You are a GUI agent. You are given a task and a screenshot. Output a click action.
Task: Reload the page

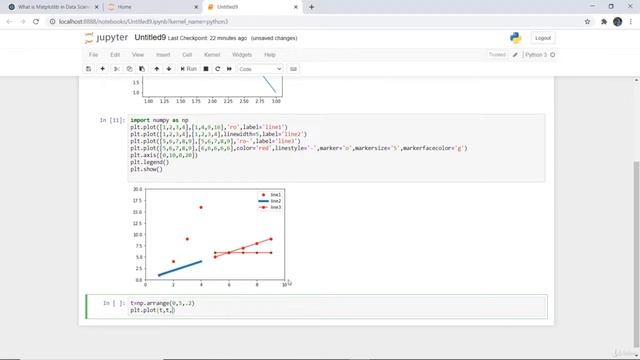point(36,22)
